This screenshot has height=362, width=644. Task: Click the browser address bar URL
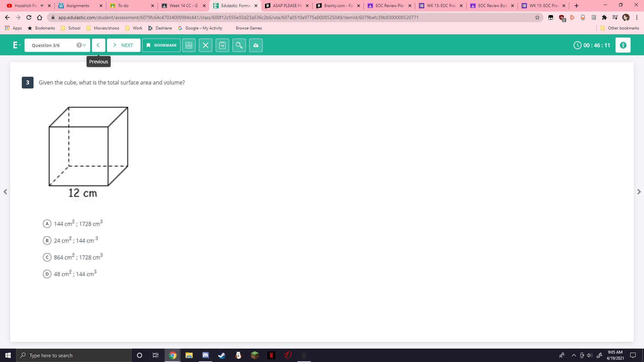[238, 17]
